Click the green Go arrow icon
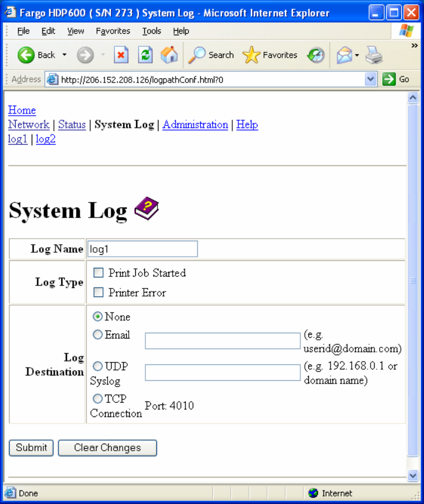This screenshot has width=424, height=504. (389, 79)
